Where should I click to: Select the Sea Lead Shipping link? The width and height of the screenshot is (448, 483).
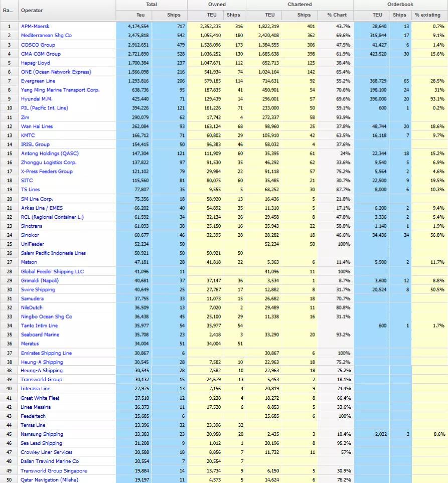point(41,443)
